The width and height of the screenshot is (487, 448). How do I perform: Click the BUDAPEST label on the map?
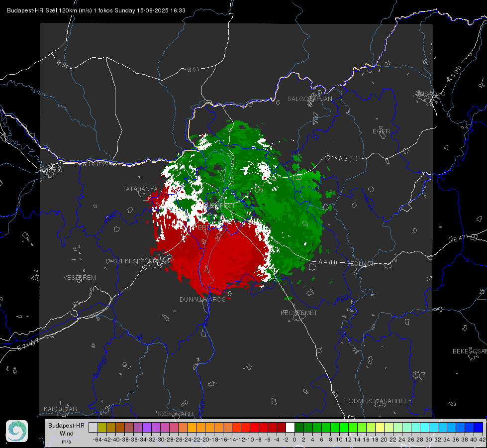[219, 206]
